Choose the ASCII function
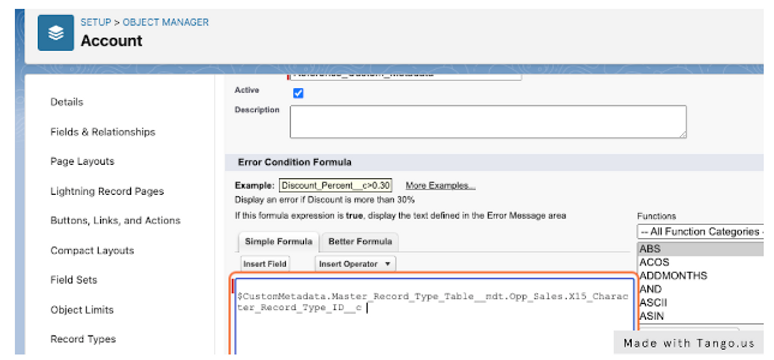 point(653,302)
